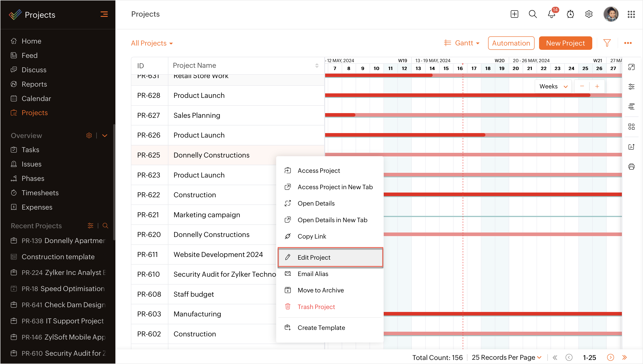Click the New Project button

pyautogui.click(x=565, y=43)
